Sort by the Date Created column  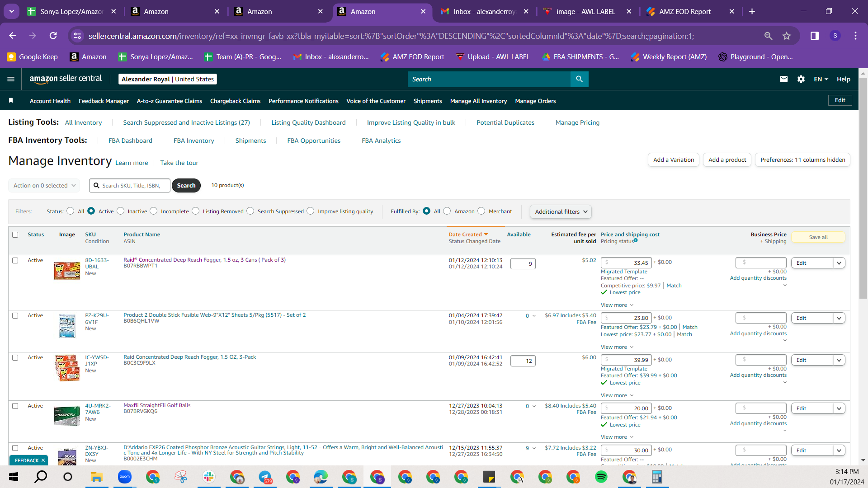click(468, 235)
